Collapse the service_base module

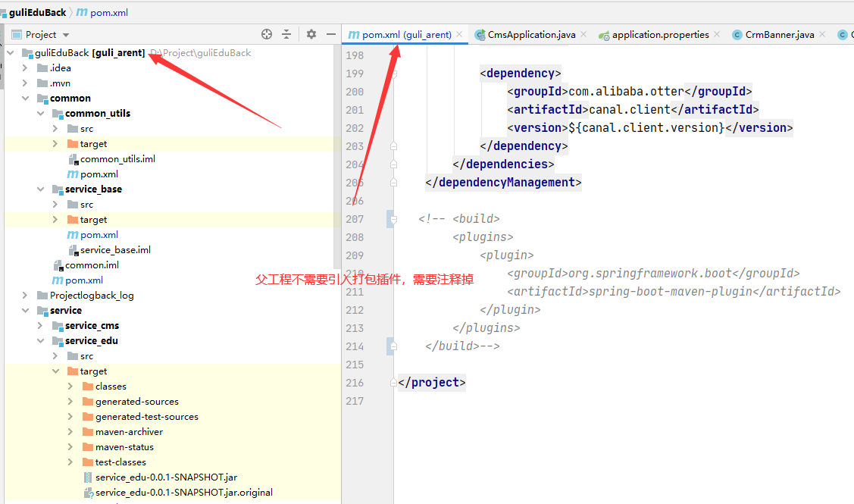40,189
